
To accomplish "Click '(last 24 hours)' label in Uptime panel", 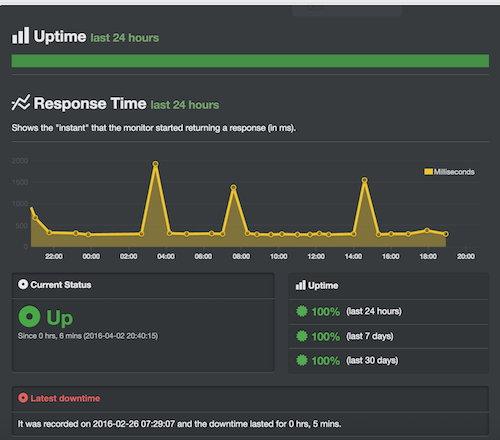I will coord(374,311).
